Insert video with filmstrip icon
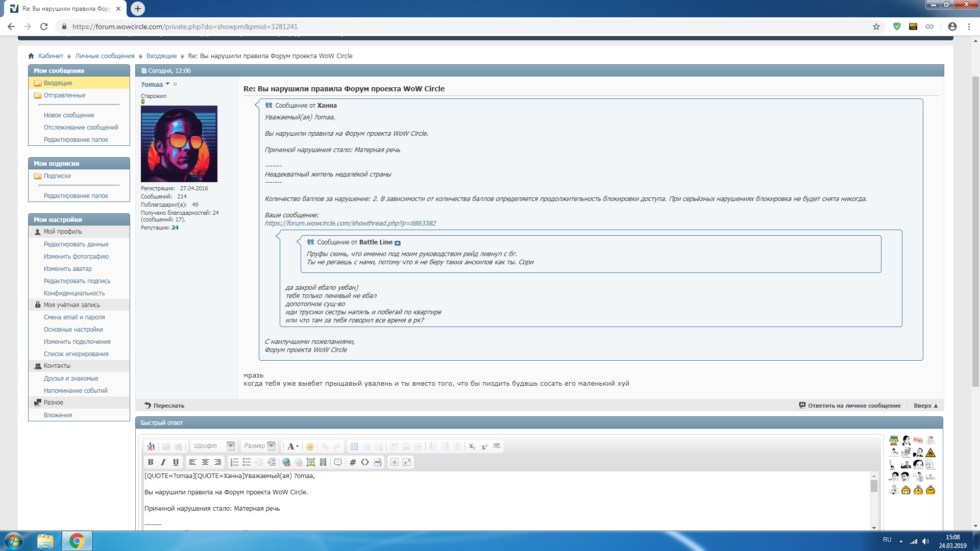Viewport: 980px width, 551px height. 323,462
